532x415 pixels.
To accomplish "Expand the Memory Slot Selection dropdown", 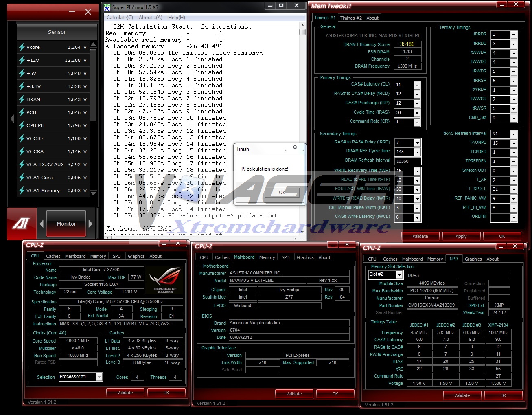I will [x=399, y=275].
